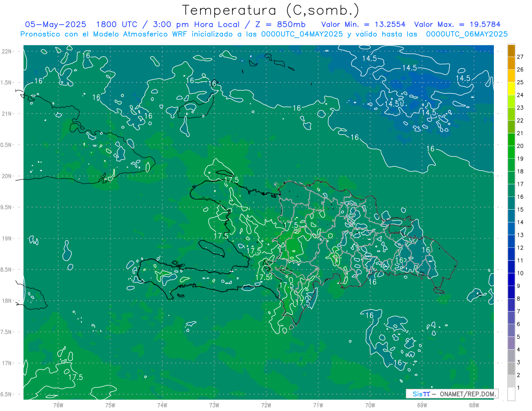Viewport: 532px width, 411px height.
Task: Click the colorbar number label "12"
Action: pos(520,248)
